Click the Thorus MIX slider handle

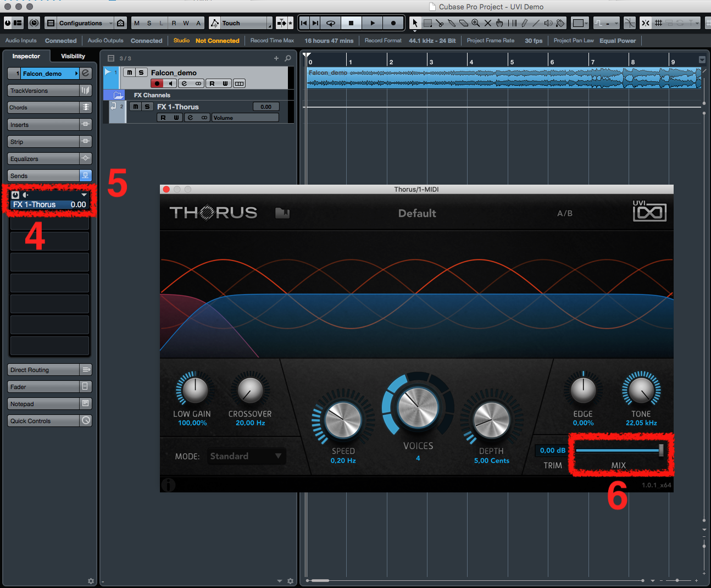tap(661, 450)
